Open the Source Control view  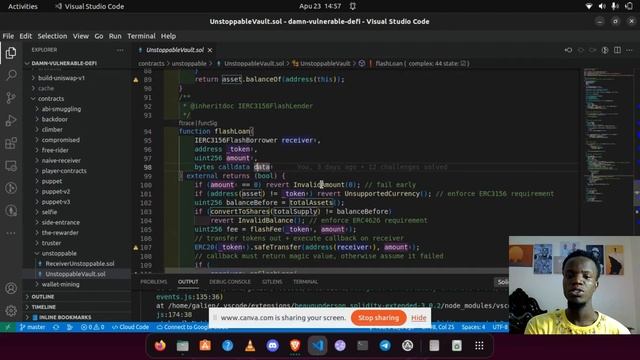pyautogui.click(x=11, y=98)
